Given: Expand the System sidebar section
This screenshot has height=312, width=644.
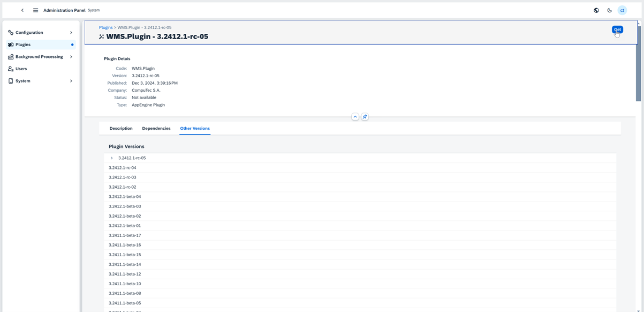Looking at the screenshot, I should [x=71, y=81].
